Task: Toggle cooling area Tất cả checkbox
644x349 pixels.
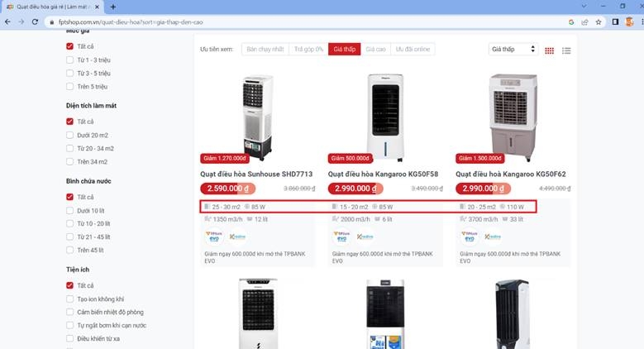Action: [x=69, y=122]
